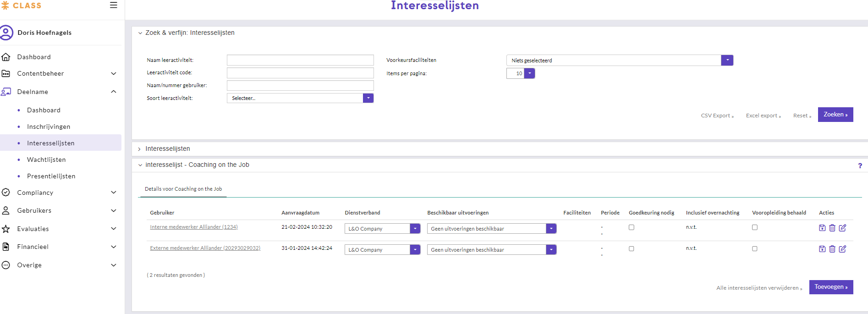Edit the Externe medewerker Alliander entry
The height and width of the screenshot is (314, 868).
pyautogui.click(x=842, y=249)
